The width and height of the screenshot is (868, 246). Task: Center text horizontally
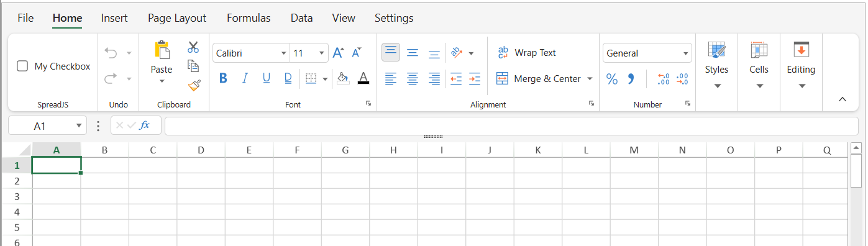(413, 79)
